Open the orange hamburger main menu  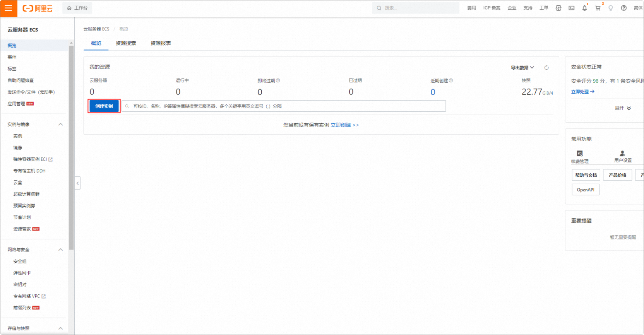[x=9, y=8]
